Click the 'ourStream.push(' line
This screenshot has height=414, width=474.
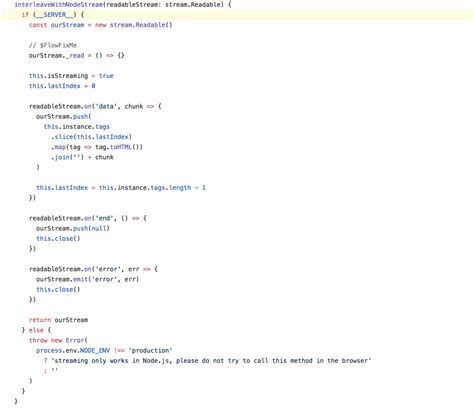64,117
